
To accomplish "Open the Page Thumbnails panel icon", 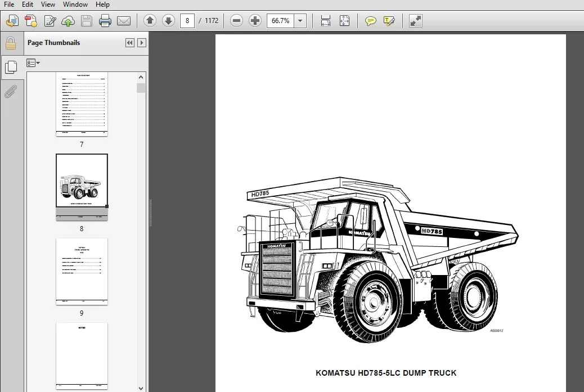I will 11,67.
